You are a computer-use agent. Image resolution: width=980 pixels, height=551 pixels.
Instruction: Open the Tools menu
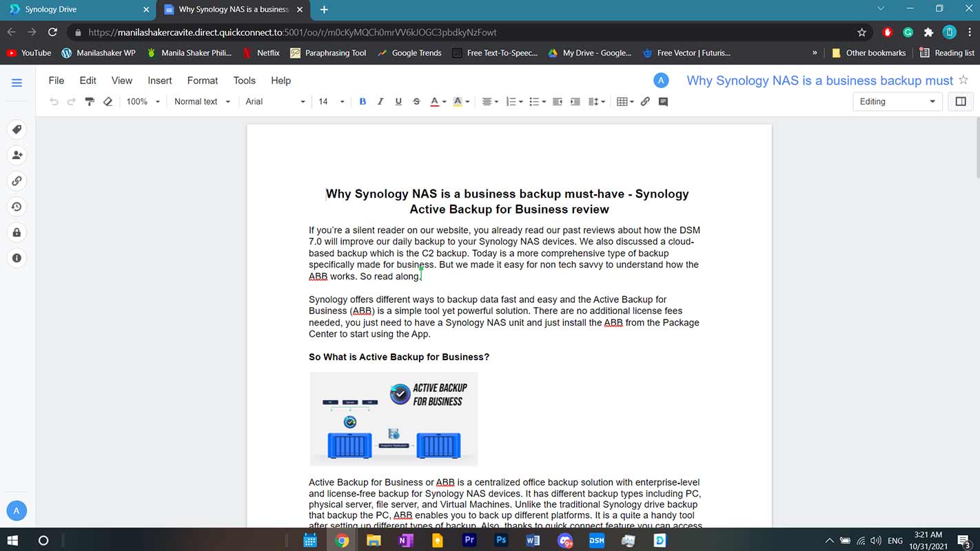click(x=245, y=81)
